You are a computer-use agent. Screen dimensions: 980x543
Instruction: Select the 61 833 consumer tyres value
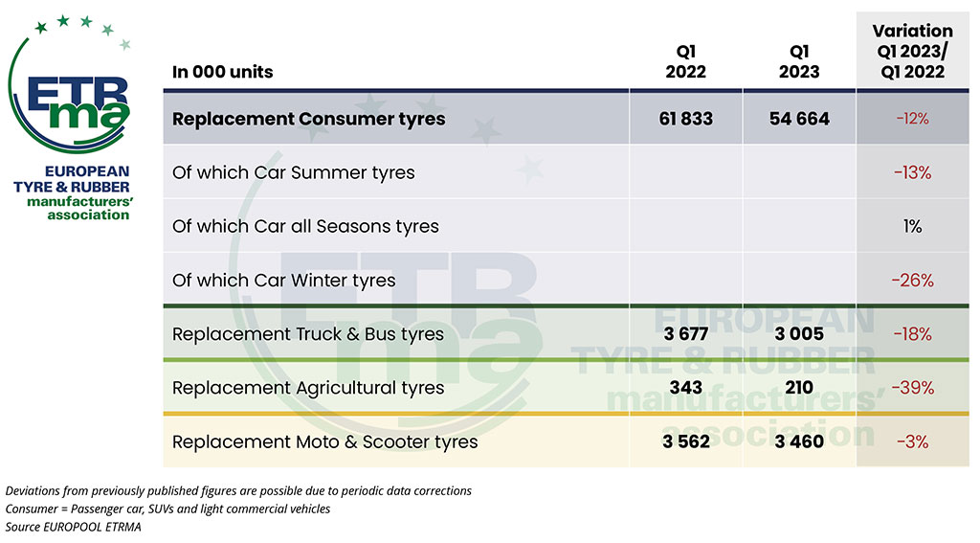(x=685, y=119)
